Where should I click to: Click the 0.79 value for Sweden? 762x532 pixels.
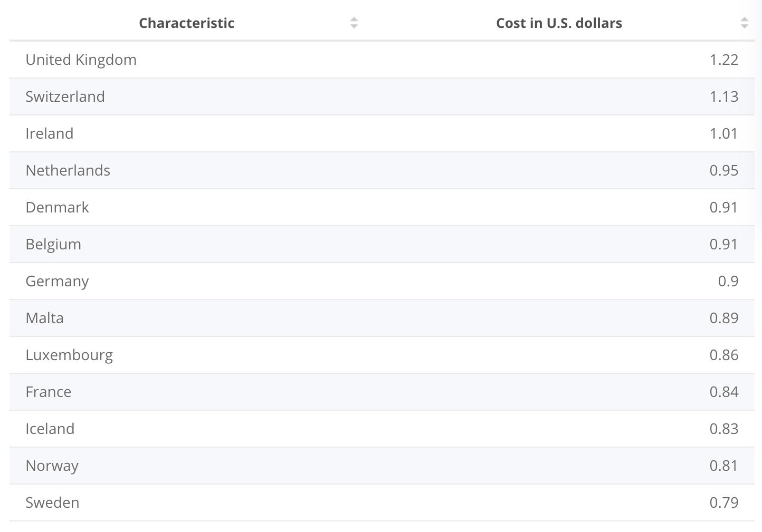(724, 502)
